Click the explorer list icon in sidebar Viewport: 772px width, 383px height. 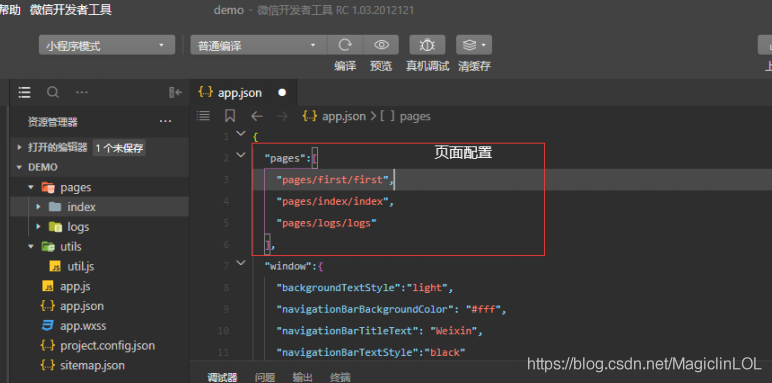pos(24,92)
